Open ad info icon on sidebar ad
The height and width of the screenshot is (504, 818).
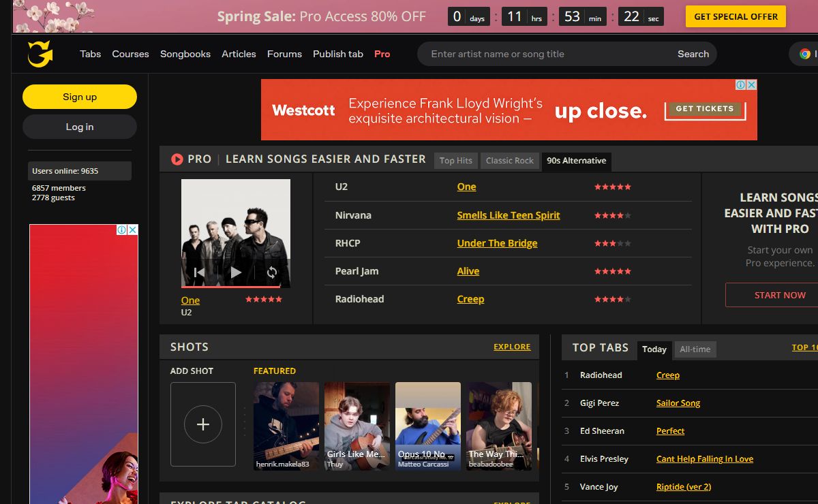[x=121, y=230]
